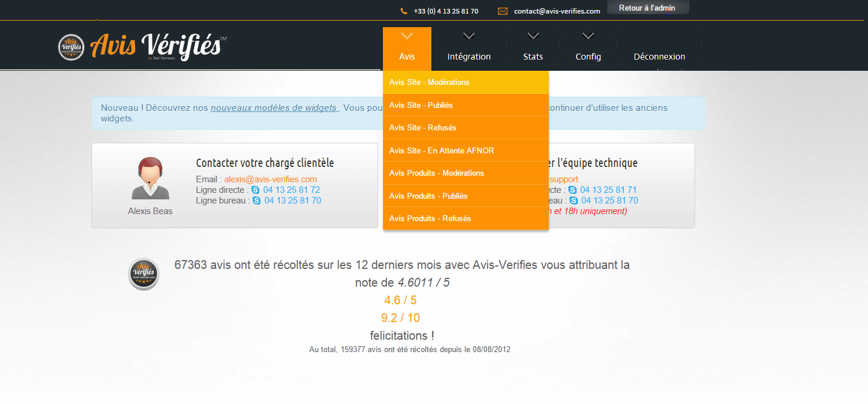Select Avis Site - Refusés
Image resolution: width=868 pixels, height=404 pixels.
[466, 127]
